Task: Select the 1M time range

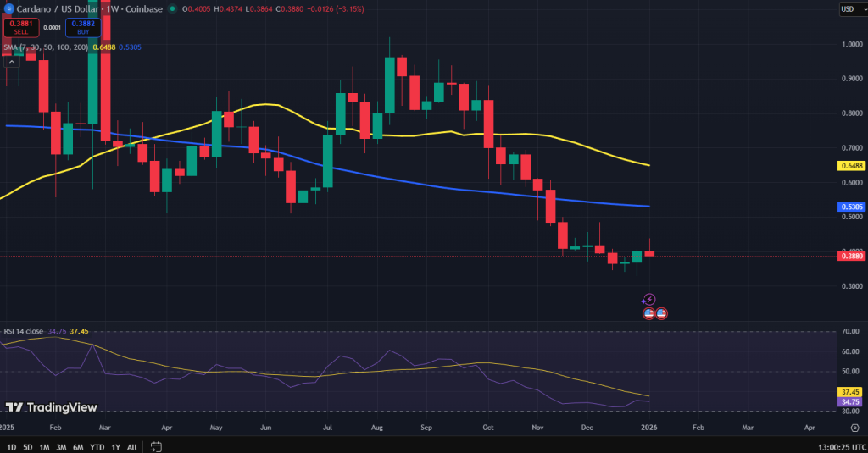Action: click(x=44, y=447)
